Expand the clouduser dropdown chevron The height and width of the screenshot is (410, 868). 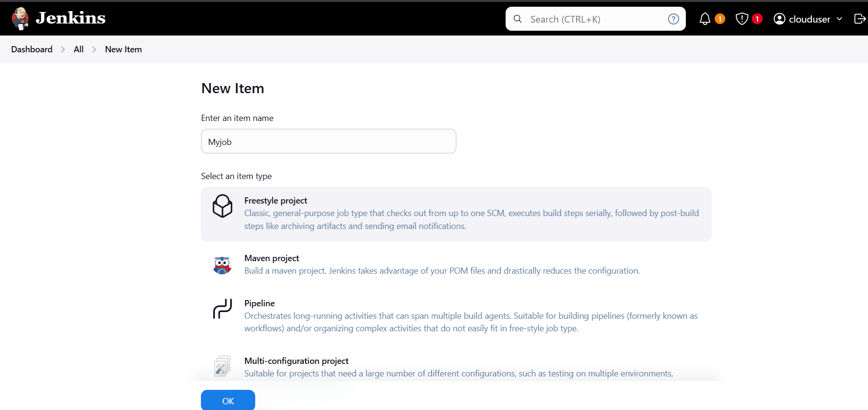click(839, 19)
